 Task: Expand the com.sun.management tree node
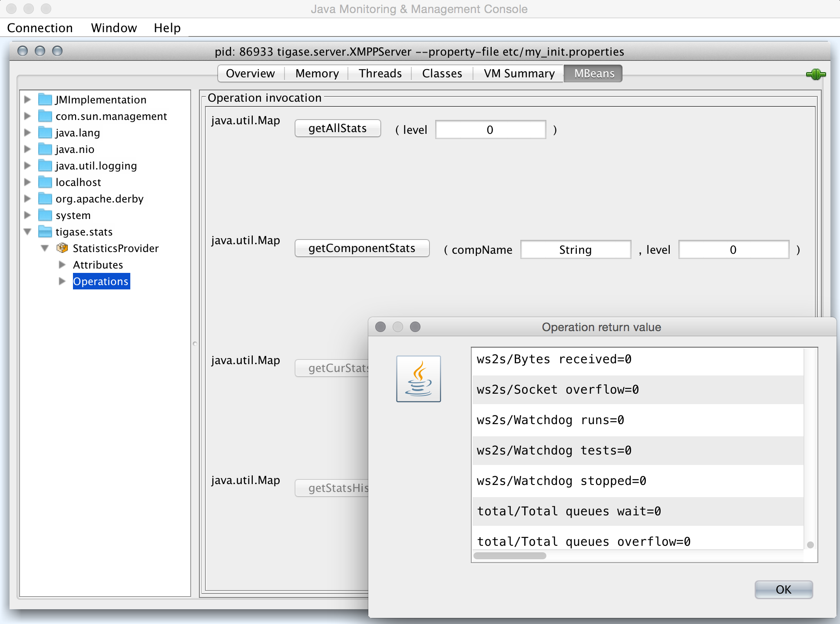[27, 116]
